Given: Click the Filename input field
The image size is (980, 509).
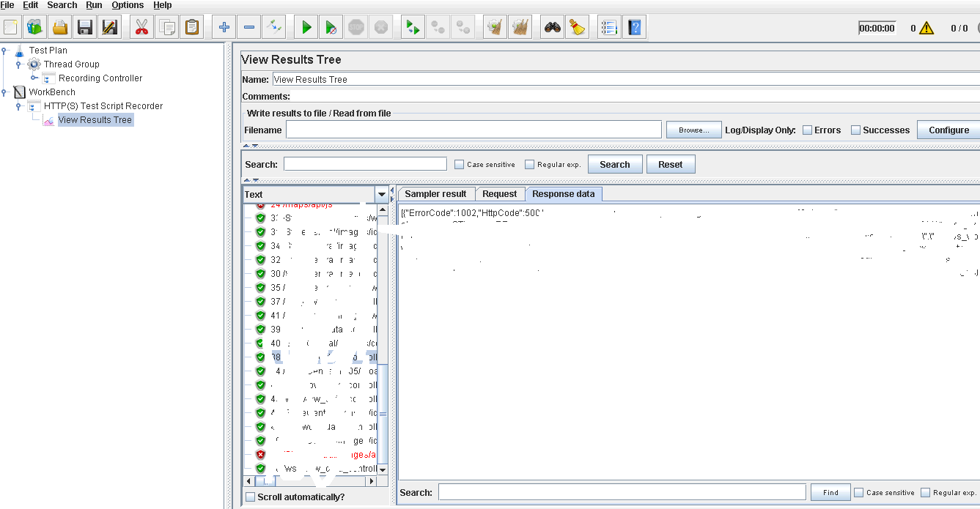Looking at the screenshot, I should (474, 130).
